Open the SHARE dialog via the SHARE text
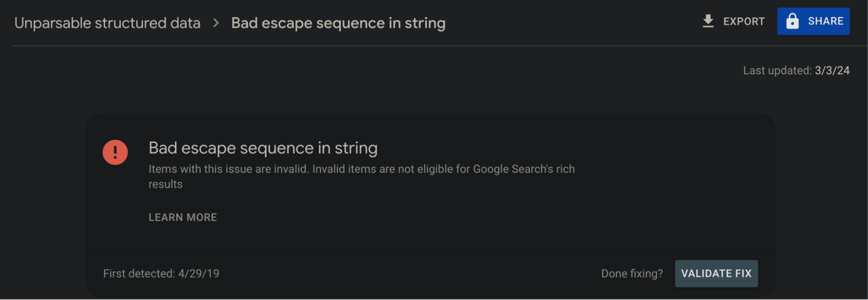The width and height of the screenshot is (868, 300). (x=825, y=21)
